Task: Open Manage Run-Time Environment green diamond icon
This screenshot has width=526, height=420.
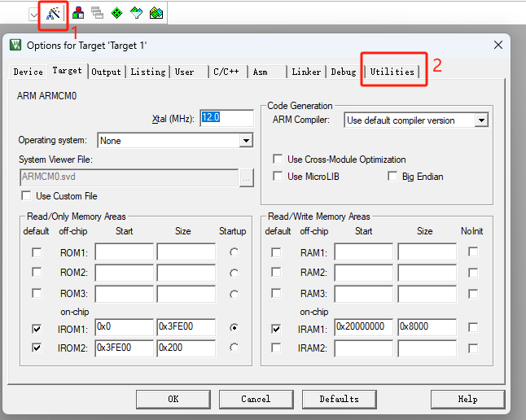Action: point(116,13)
